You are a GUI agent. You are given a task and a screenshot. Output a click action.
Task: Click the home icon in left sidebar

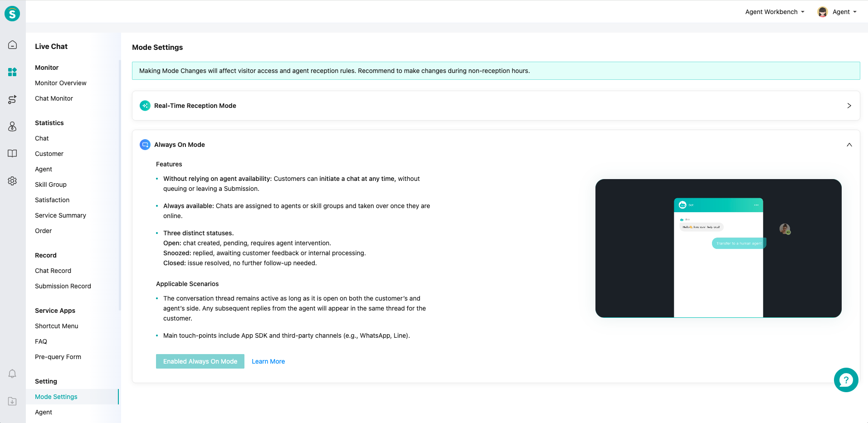coord(12,45)
